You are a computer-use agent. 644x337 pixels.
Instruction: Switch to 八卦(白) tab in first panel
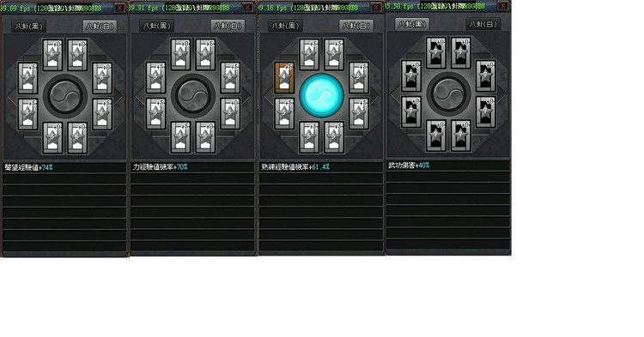click(x=100, y=27)
